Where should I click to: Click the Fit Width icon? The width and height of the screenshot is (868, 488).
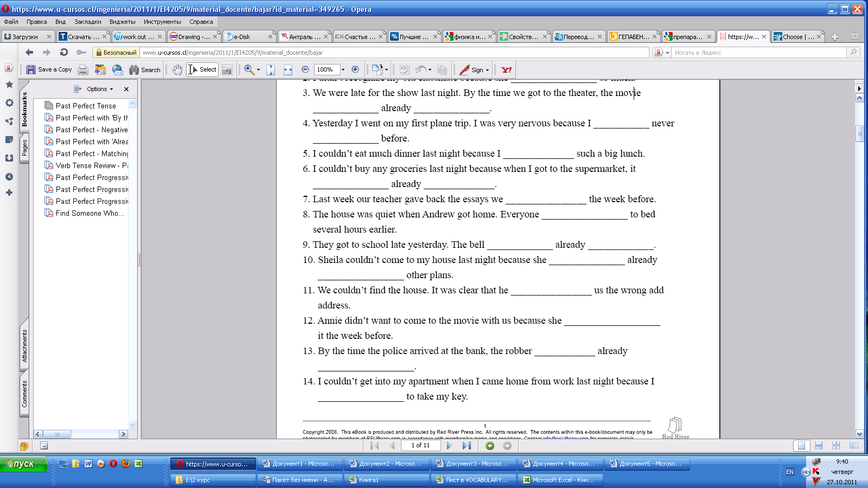tap(288, 69)
